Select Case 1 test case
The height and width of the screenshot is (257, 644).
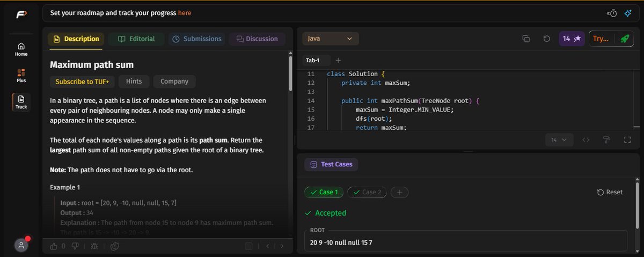[324, 192]
